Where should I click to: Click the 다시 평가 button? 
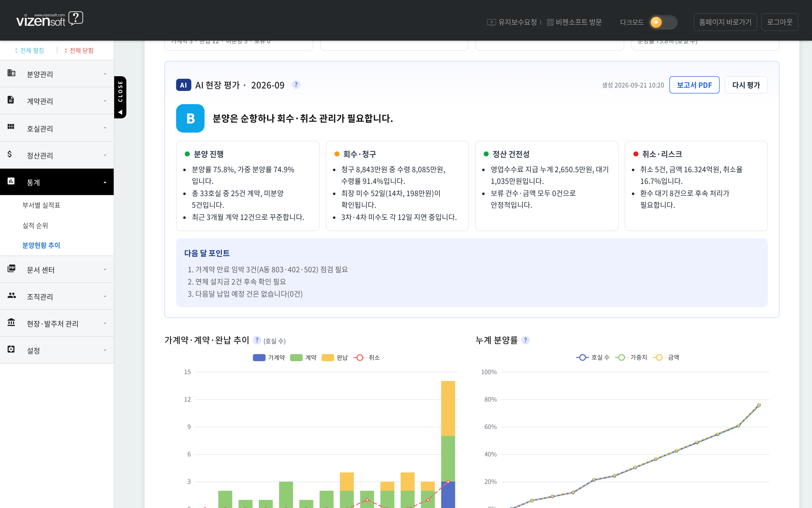pos(746,85)
